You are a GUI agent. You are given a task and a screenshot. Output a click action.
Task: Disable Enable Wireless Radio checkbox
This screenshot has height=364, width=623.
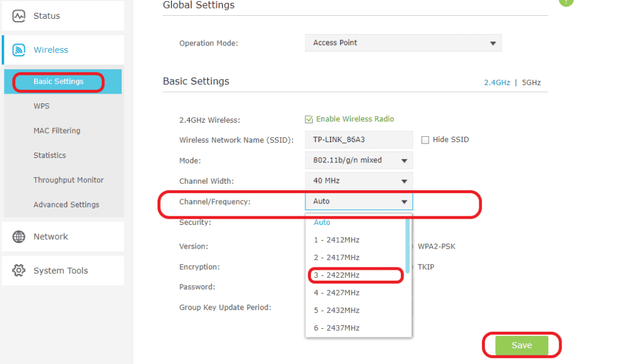coord(309,119)
